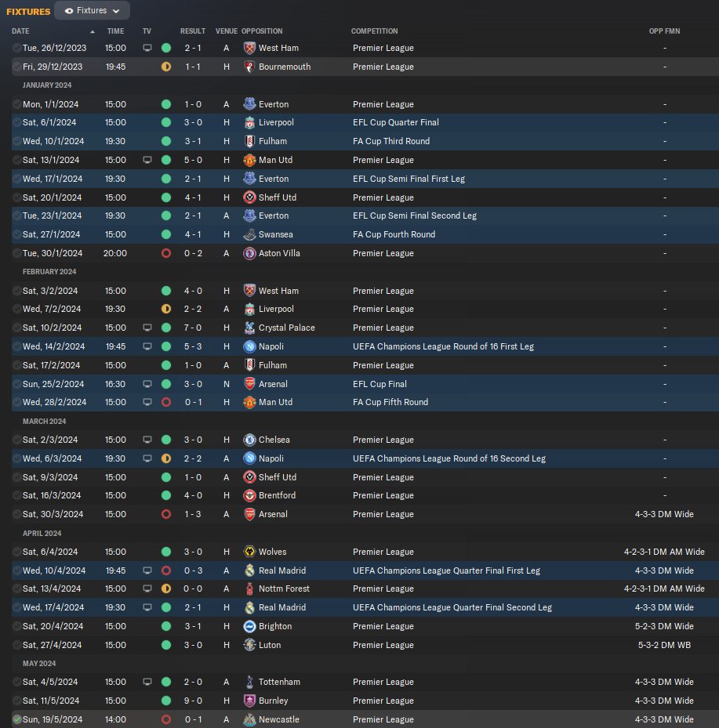Click the 5-3-2 DM WB formation for Luton
Screen dimensions: 719x728
click(664, 645)
